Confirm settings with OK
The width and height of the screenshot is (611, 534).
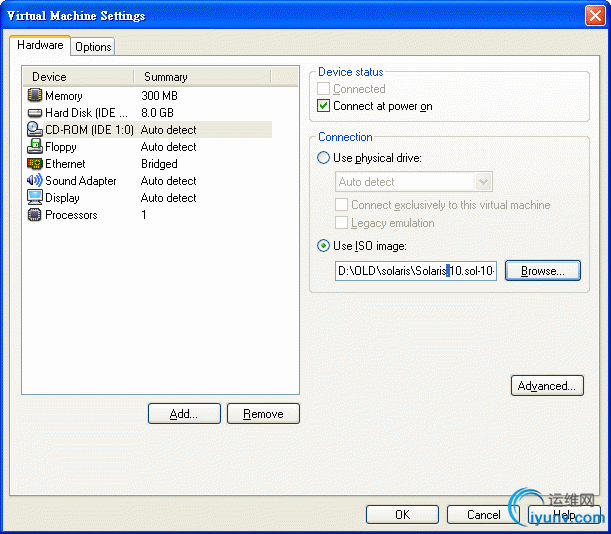(x=403, y=515)
